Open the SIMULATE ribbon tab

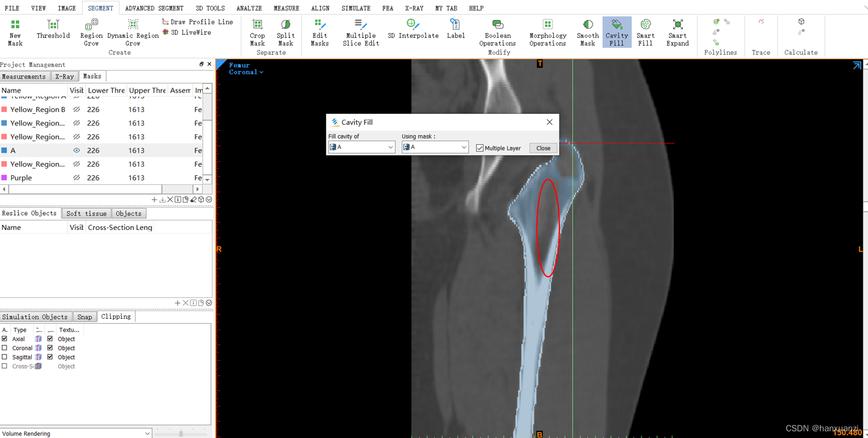click(356, 8)
